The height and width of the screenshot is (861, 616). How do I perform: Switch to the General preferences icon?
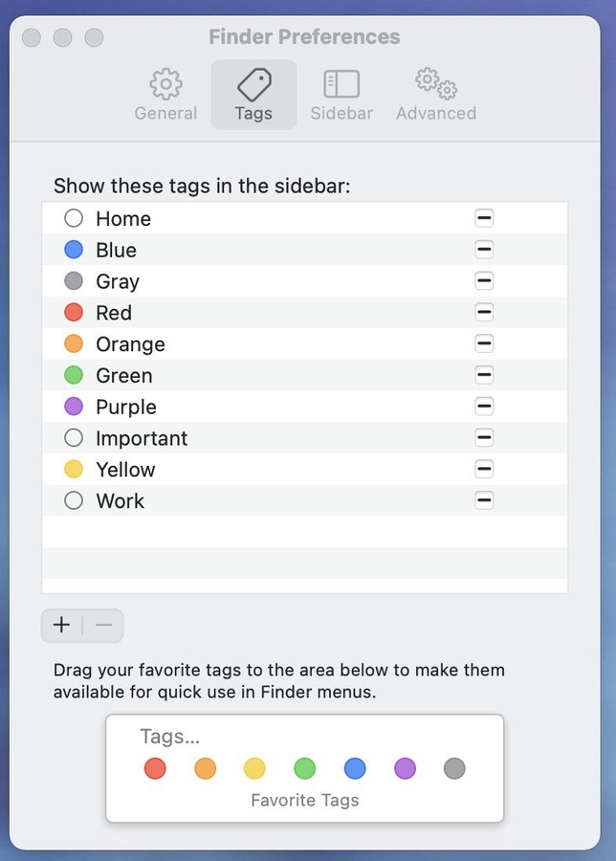165,84
